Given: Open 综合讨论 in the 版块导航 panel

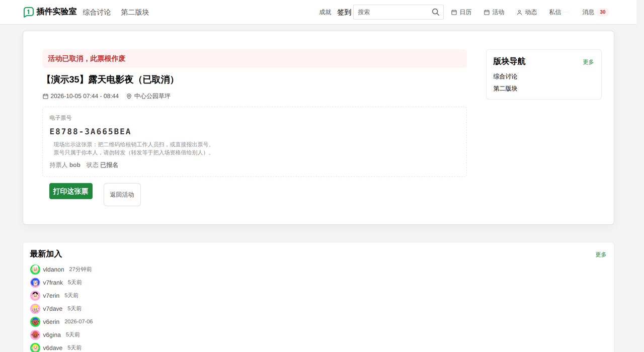Looking at the screenshot, I should (505, 76).
